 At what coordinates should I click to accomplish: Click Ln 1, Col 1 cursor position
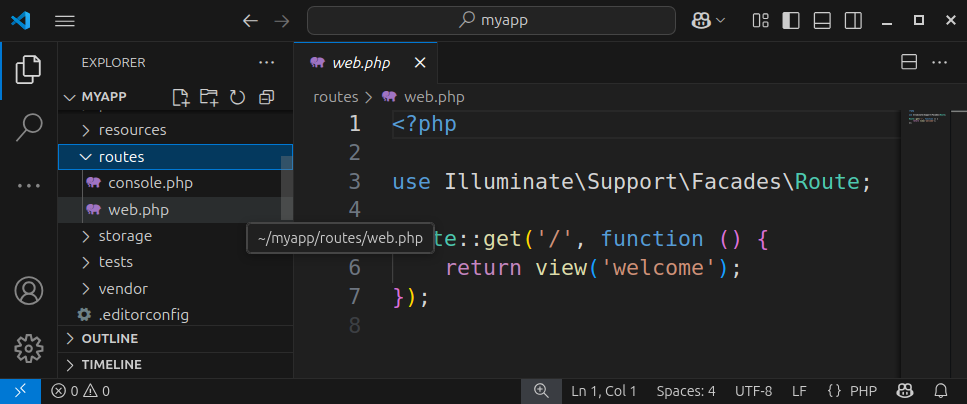(x=604, y=391)
